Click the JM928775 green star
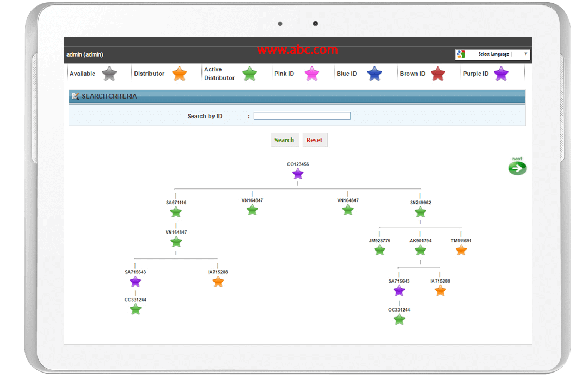The image size is (588, 384). [x=380, y=250]
